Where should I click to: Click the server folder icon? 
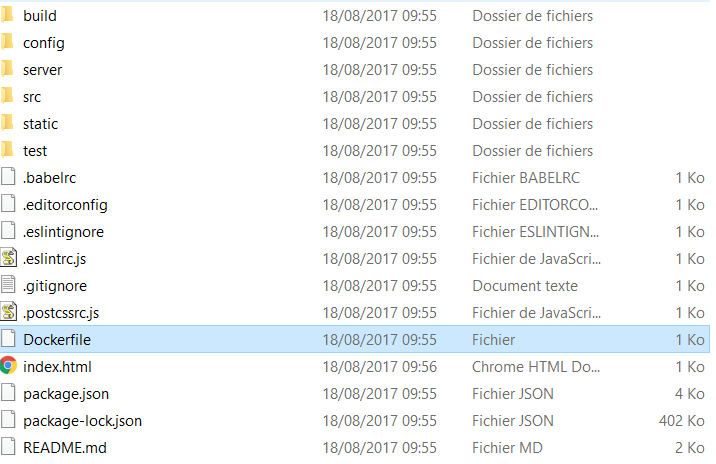tap(8, 69)
